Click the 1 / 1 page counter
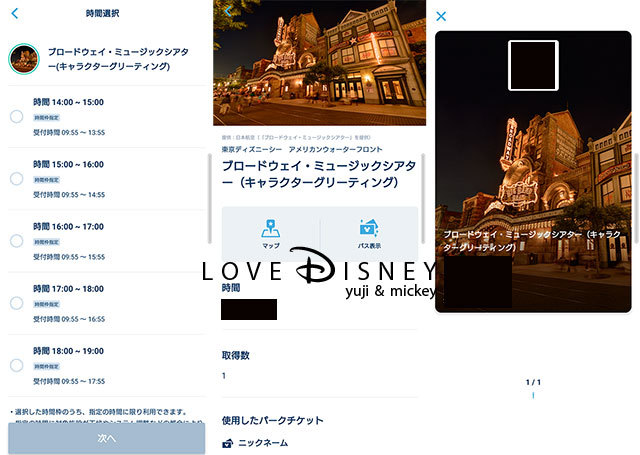This screenshot has width=640, height=455. (x=533, y=382)
